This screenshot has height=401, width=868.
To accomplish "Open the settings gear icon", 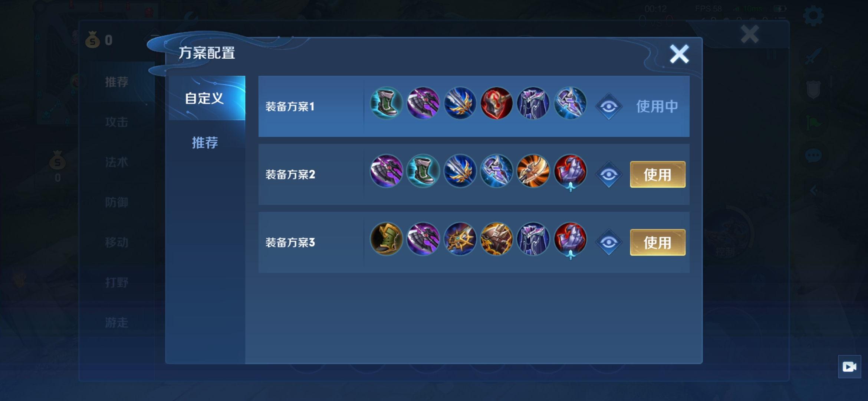I will (x=813, y=16).
